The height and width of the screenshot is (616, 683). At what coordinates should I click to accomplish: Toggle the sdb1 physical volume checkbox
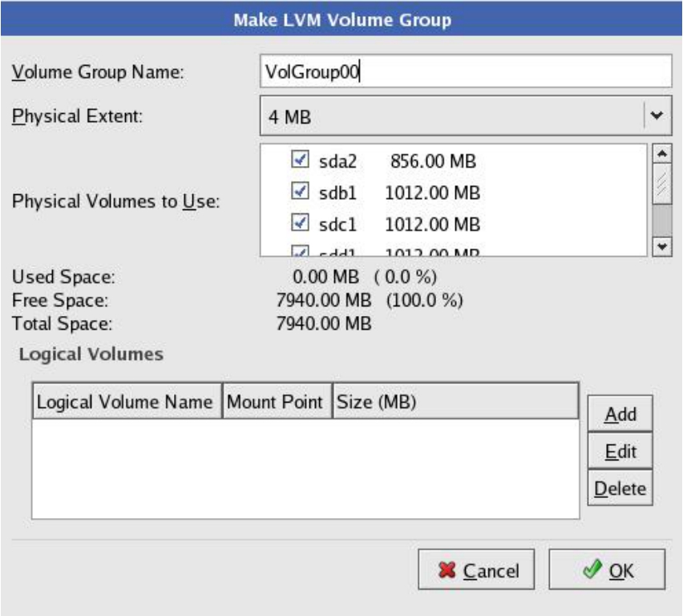pos(298,192)
